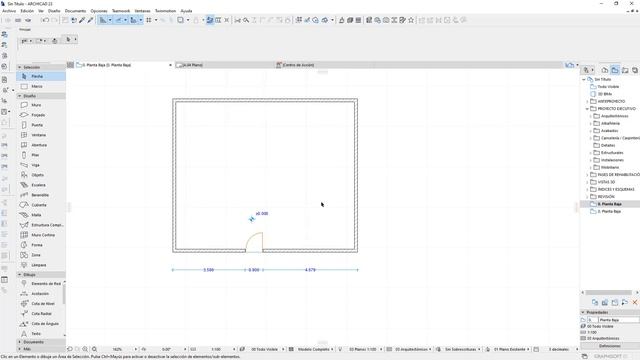The height and width of the screenshot is (360, 640).
Task: Choose the Puerta door tool
Action: [x=41, y=125]
